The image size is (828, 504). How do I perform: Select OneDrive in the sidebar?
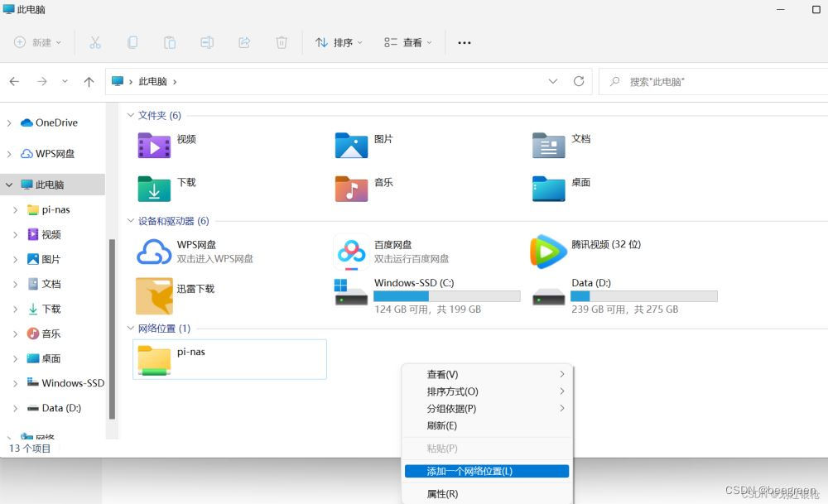click(x=56, y=123)
